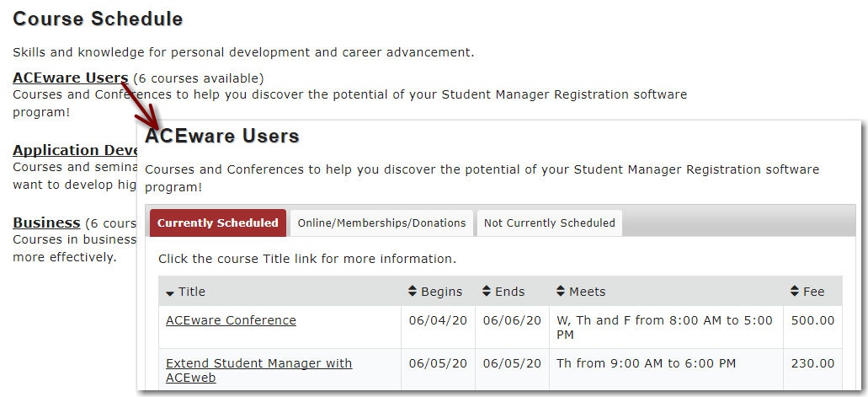Image resolution: width=868 pixels, height=397 pixels.
Task: Open the Not Currently Scheduled tab
Action: (549, 223)
